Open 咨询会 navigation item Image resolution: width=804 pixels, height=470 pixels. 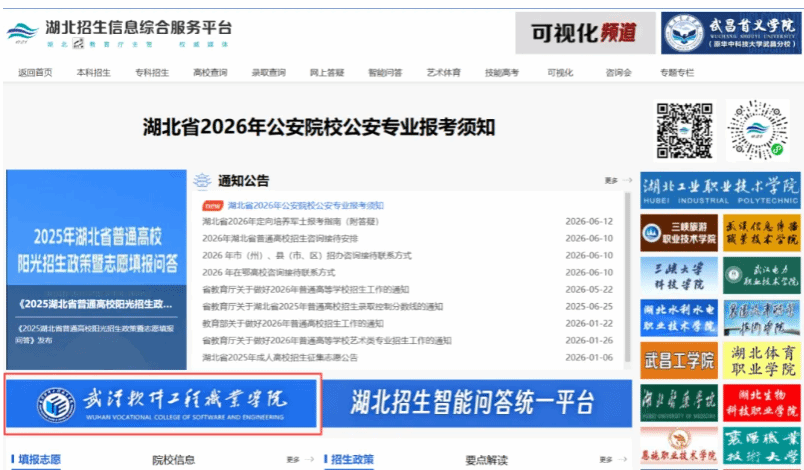click(x=618, y=73)
